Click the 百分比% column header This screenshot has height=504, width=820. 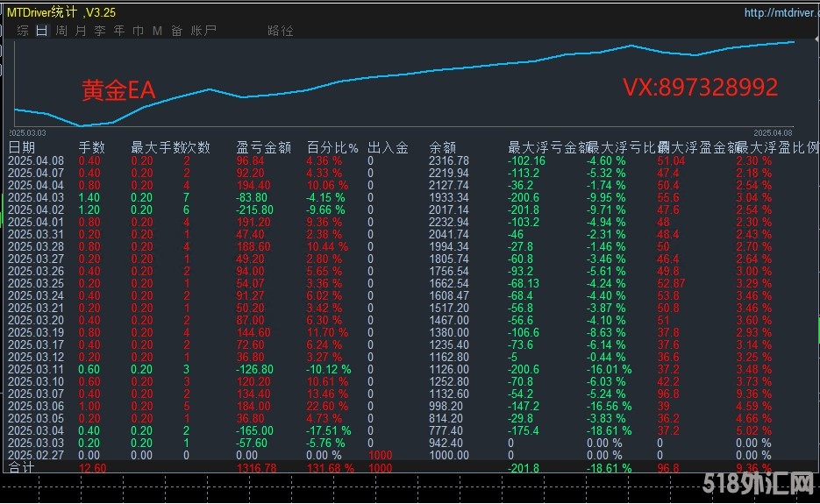(332, 147)
